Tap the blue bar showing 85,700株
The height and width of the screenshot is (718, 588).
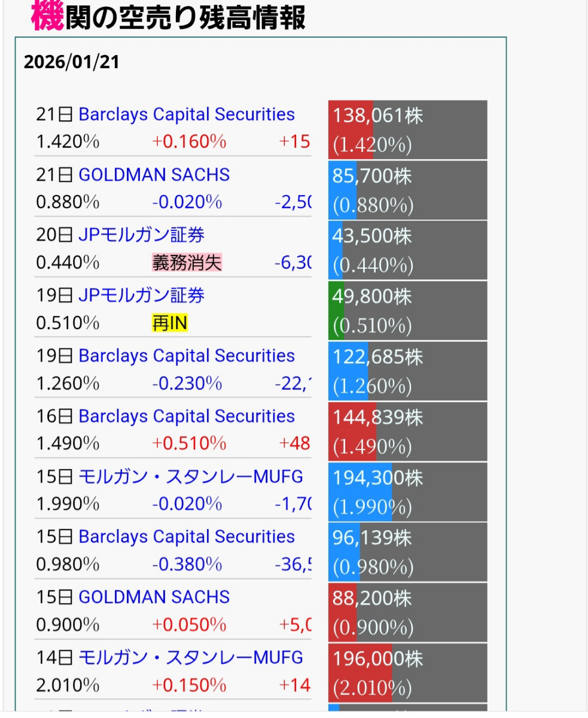pos(342,190)
